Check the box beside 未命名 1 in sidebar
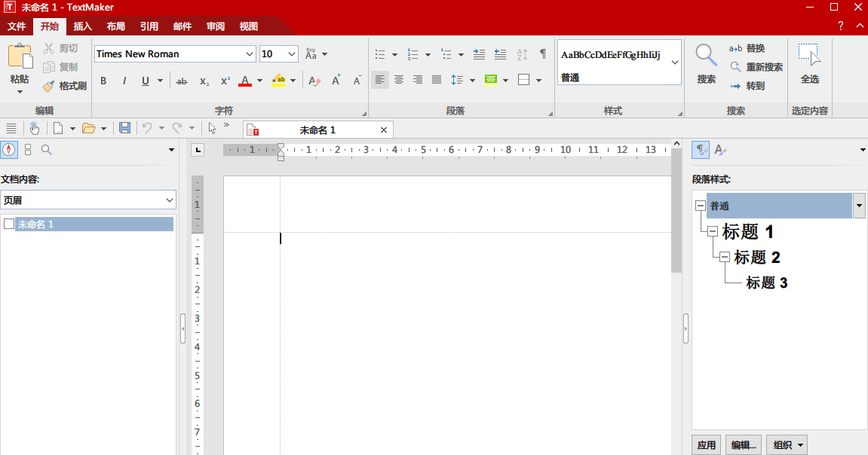The image size is (868, 455). [x=9, y=224]
